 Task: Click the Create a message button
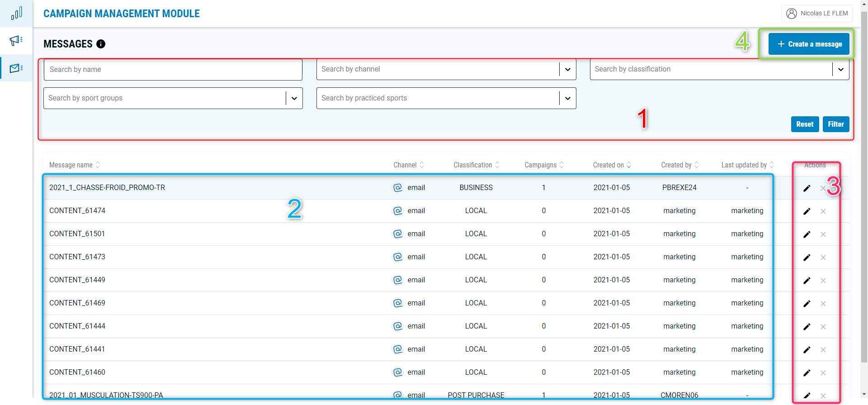(809, 44)
